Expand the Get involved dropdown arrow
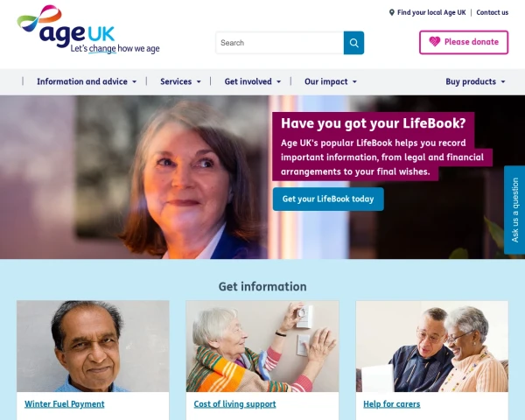Screen dimensions: 525x420 [278, 81]
